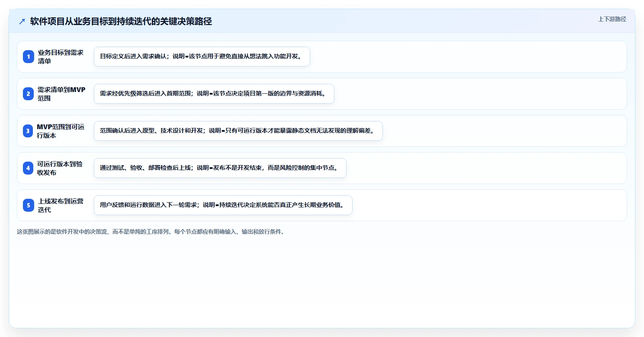Click the footer note 这张图展示的是软件开发中的决策流
The height and width of the screenshot is (337, 644).
151,232
